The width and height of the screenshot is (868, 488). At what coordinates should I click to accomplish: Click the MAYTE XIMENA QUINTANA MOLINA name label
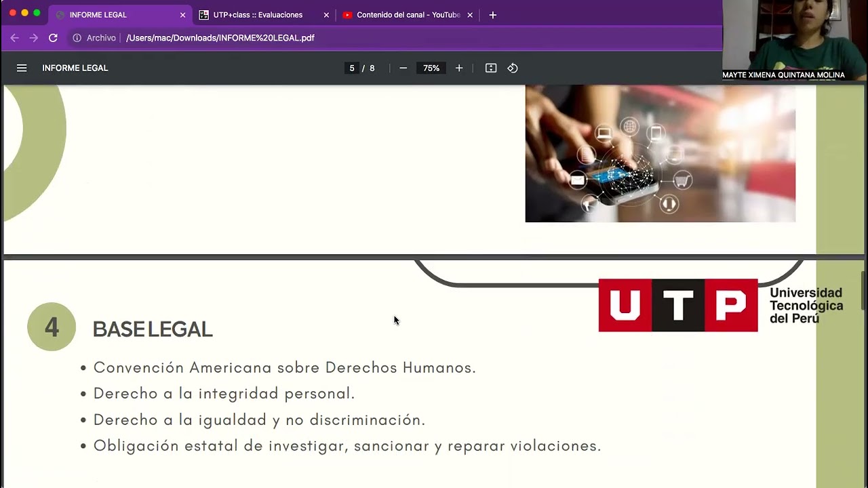783,75
